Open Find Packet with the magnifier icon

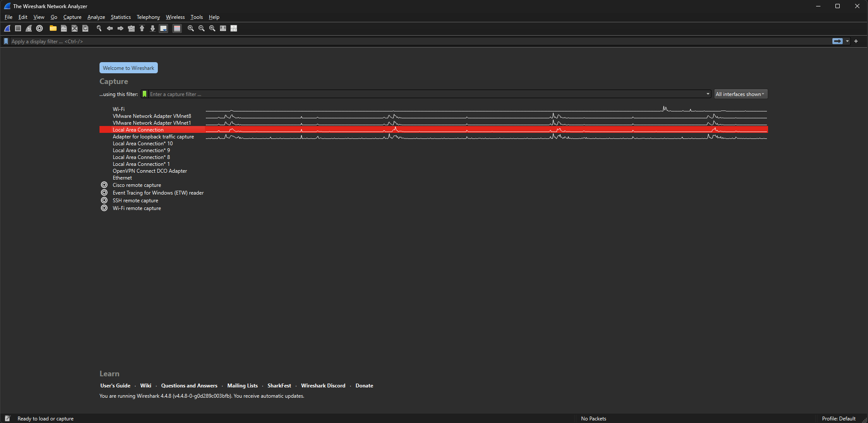pos(99,28)
